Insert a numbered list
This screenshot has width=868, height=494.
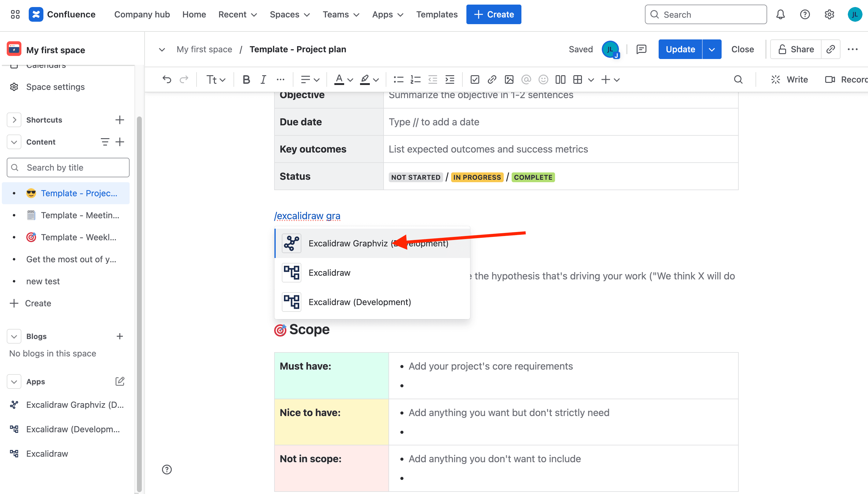[415, 79]
